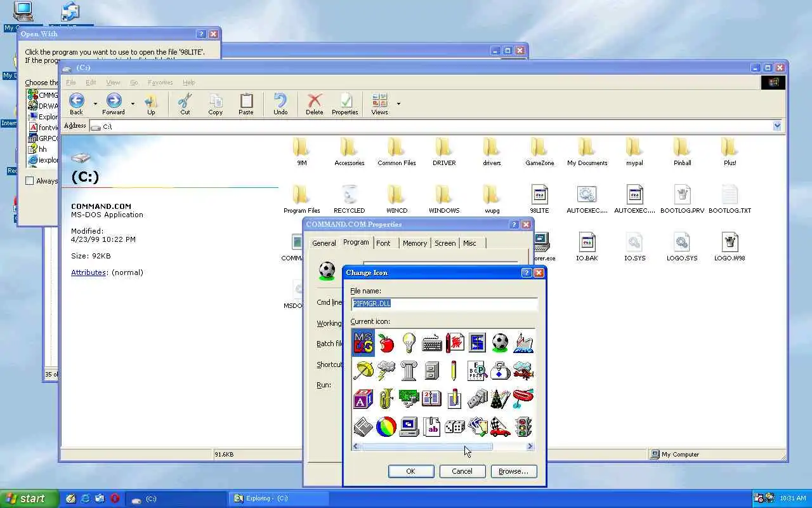Open the Forward history dropdown arrow

click(133, 104)
